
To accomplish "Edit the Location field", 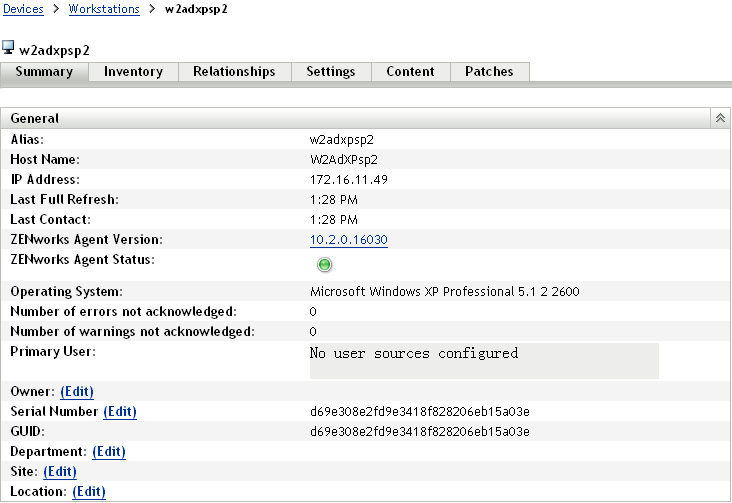I will [x=89, y=492].
